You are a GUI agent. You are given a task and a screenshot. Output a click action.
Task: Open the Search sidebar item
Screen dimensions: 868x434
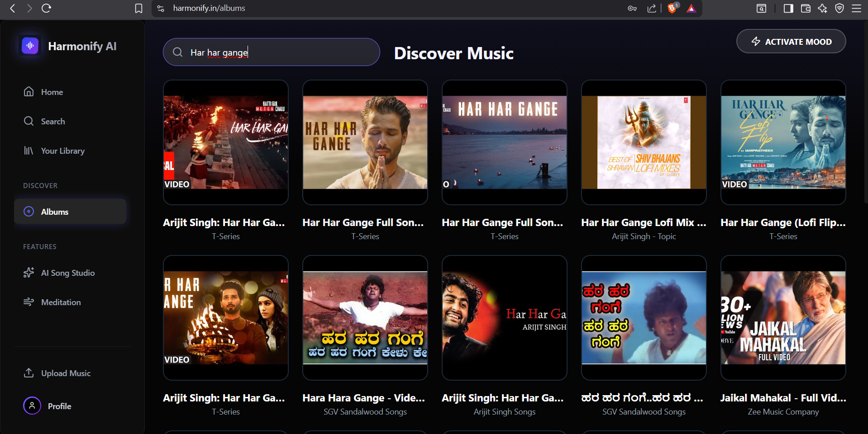70,121
